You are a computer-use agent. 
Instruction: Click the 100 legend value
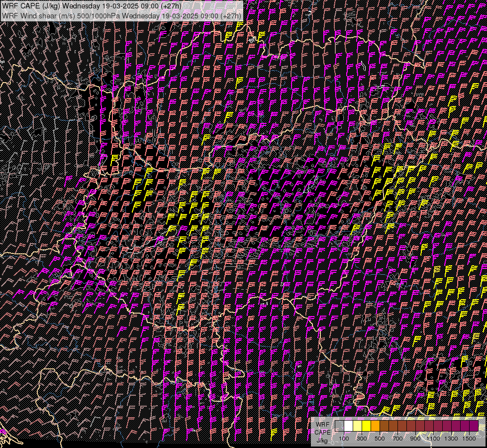[344, 439]
